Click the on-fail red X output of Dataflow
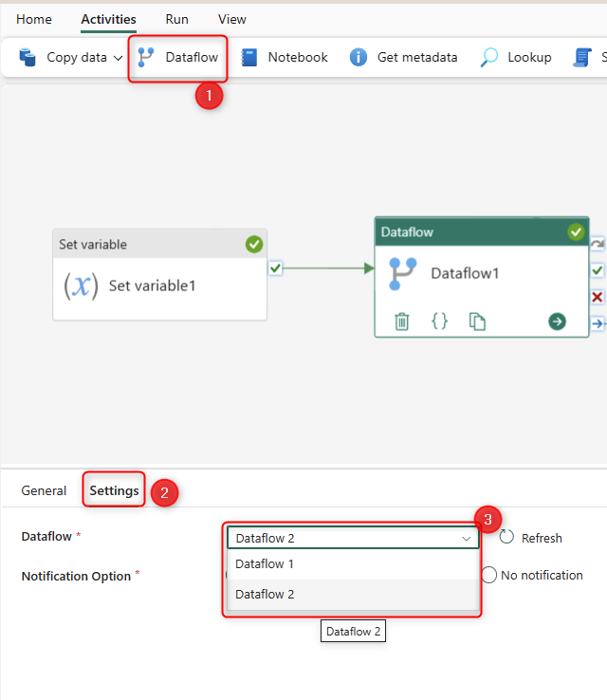Viewport: 607px width, 700px height. pyautogui.click(x=597, y=297)
